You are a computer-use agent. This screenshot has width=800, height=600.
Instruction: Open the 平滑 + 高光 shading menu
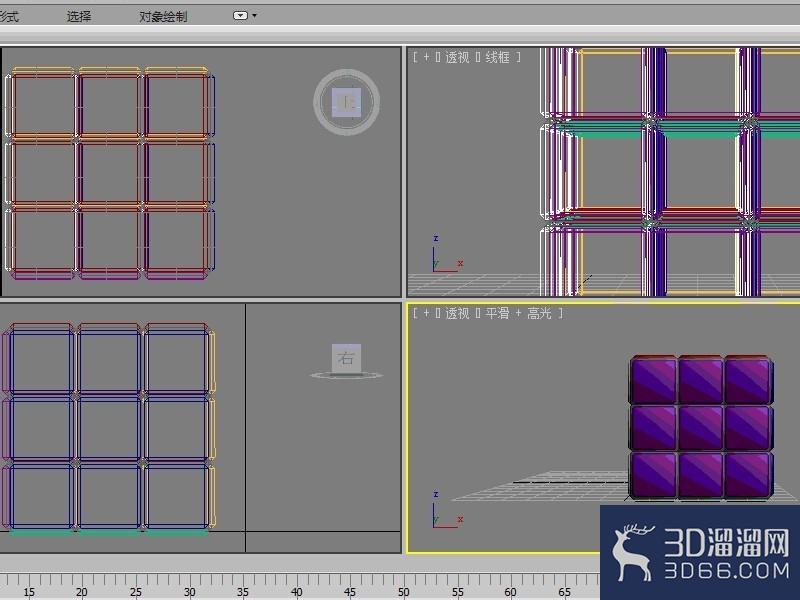(518, 313)
